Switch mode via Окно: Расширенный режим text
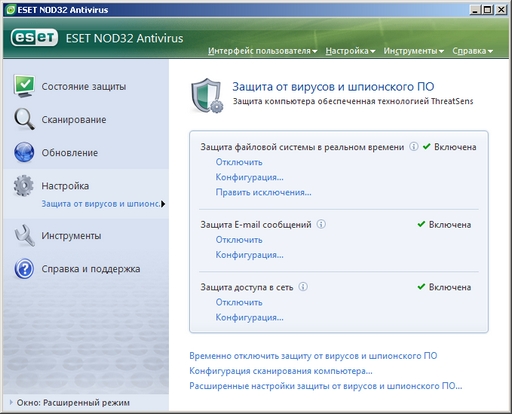Image resolution: width=512 pixels, height=414 pixels. 73,403
